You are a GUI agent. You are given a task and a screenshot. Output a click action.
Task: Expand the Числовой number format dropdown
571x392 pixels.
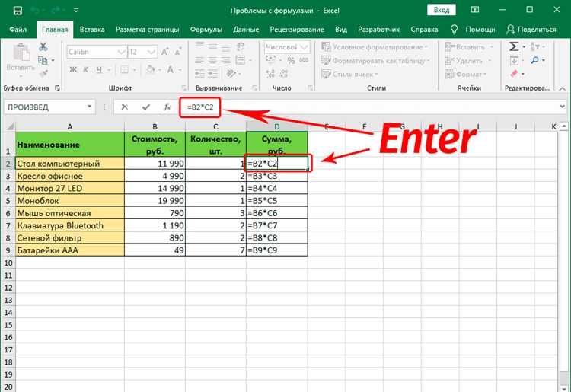(x=304, y=47)
